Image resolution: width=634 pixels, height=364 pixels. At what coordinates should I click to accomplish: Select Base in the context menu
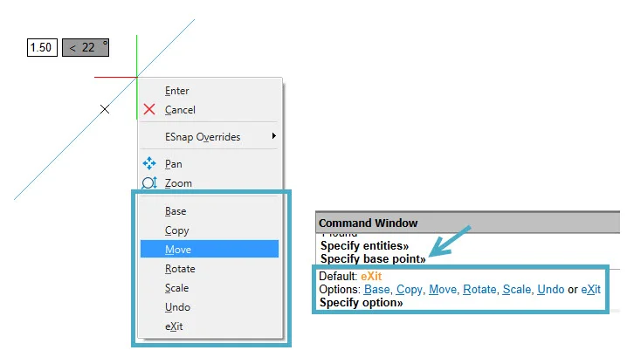176,211
